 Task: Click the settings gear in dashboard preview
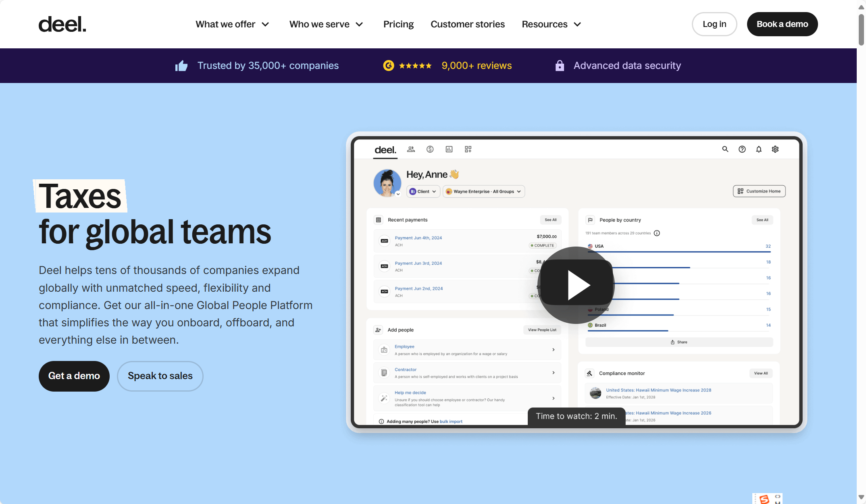coord(775,149)
